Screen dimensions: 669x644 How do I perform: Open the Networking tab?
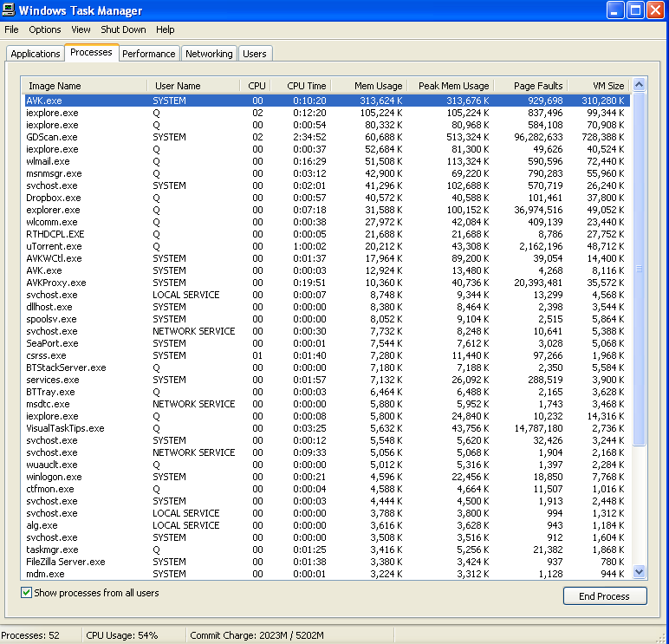(209, 54)
